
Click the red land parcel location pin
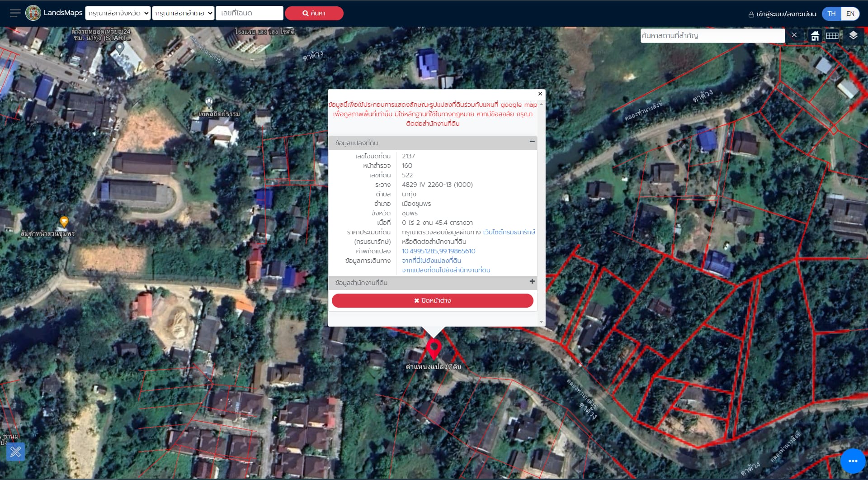pyautogui.click(x=434, y=348)
